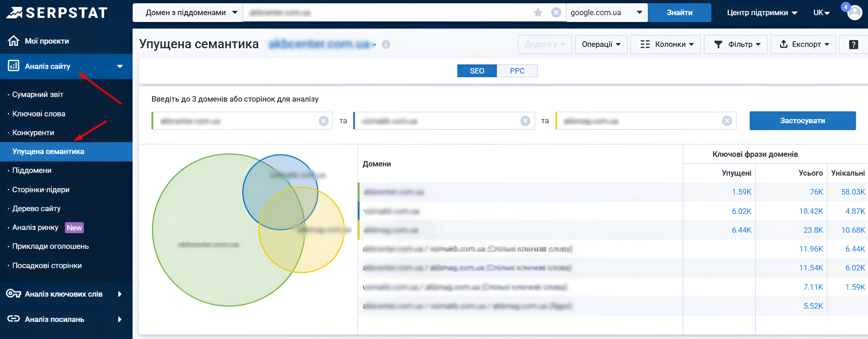Open Конкуренти in sidebar

point(33,132)
